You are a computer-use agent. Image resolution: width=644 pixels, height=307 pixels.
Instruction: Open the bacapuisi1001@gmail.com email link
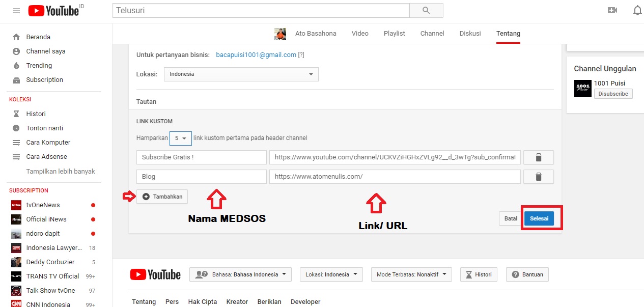pyautogui.click(x=256, y=55)
